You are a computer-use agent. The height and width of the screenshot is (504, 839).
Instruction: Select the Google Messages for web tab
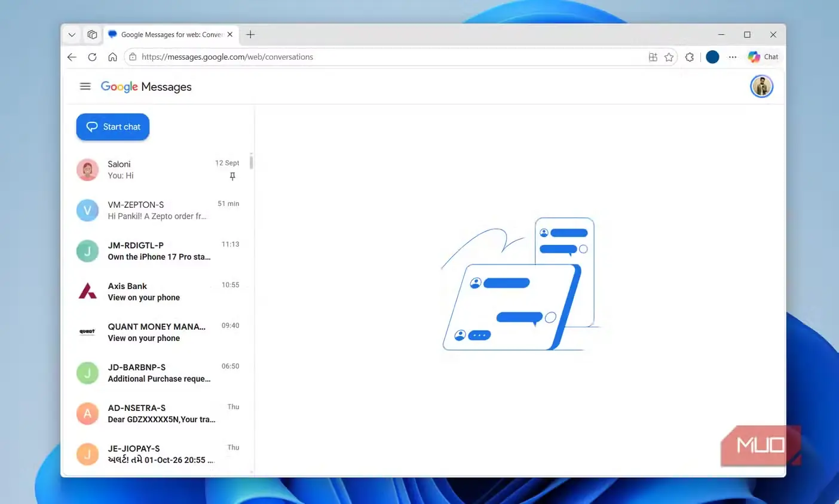point(171,35)
